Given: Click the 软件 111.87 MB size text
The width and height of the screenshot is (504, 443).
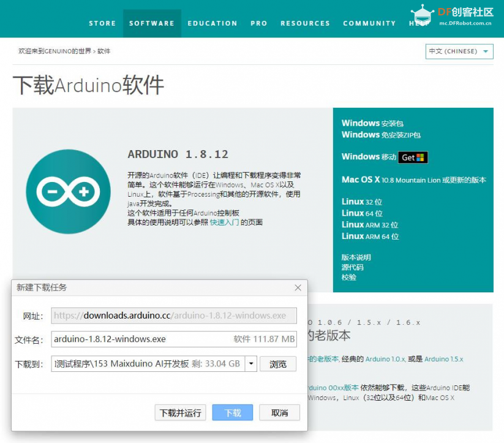Looking at the screenshot, I should pyautogui.click(x=264, y=339).
